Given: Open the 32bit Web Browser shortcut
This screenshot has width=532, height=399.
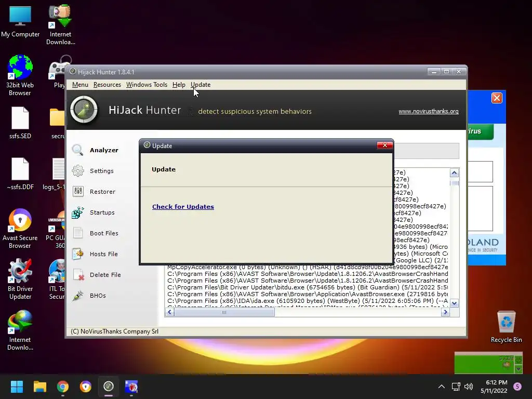Looking at the screenshot, I should [20, 75].
